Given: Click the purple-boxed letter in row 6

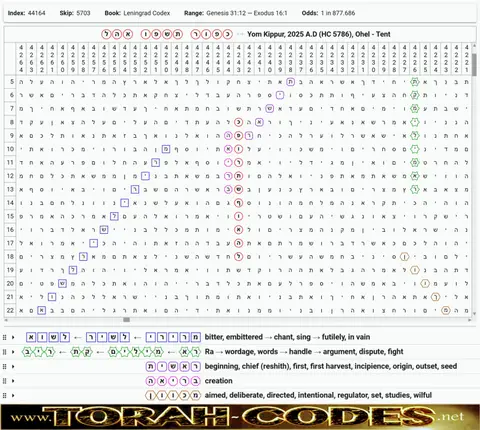Looking at the screenshot, I should pos(280,95).
